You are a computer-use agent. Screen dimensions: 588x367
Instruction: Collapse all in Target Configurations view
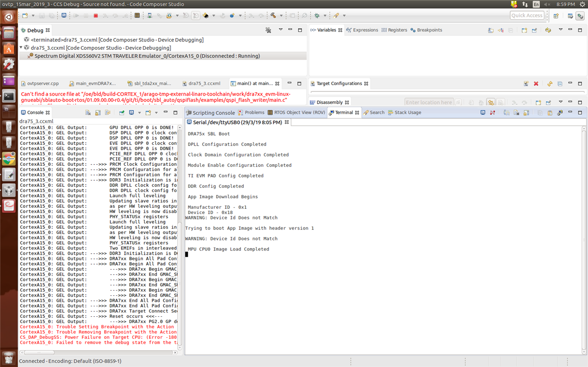point(560,84)
